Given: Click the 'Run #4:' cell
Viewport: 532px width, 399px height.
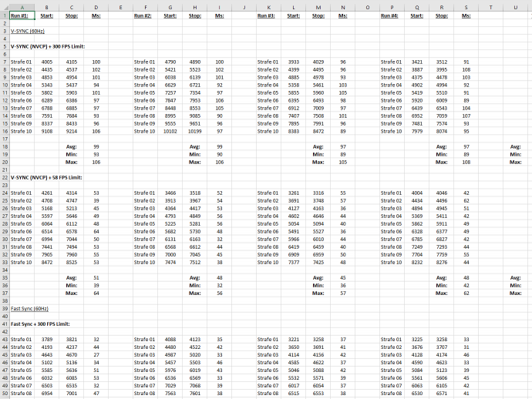Looking at the screenshot, I should click(x=392, y=15).
